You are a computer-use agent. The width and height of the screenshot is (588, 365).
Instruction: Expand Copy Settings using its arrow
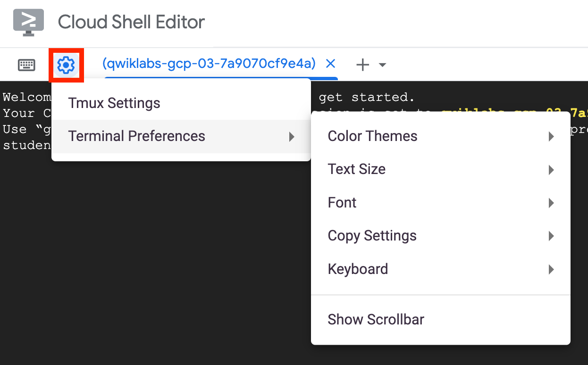tap(551, 236)
